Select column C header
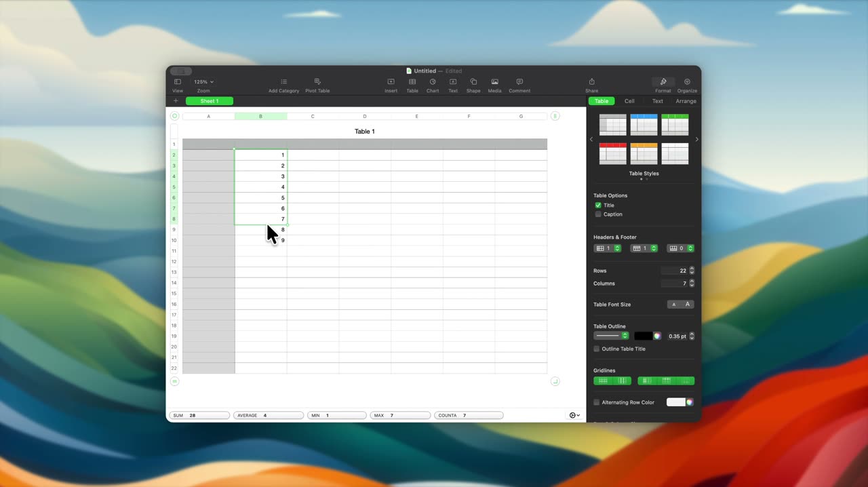The width and height of the screenshot is (868, 487). click(313, 116)
